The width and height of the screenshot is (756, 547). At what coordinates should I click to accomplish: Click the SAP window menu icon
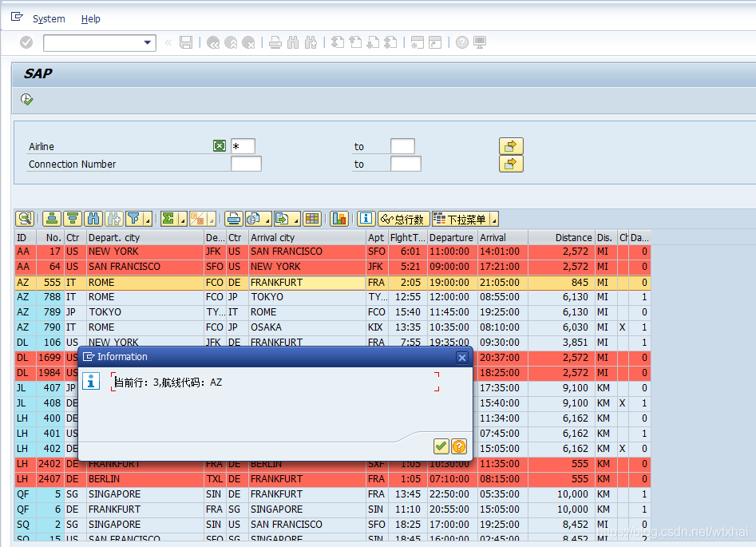coord(17,17)
